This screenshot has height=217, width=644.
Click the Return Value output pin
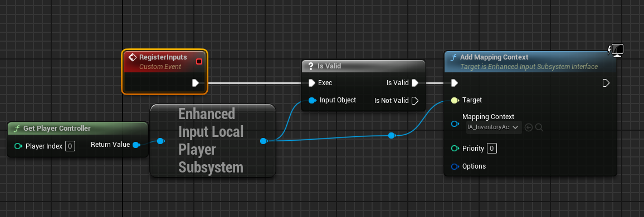[x=136, y=145]
